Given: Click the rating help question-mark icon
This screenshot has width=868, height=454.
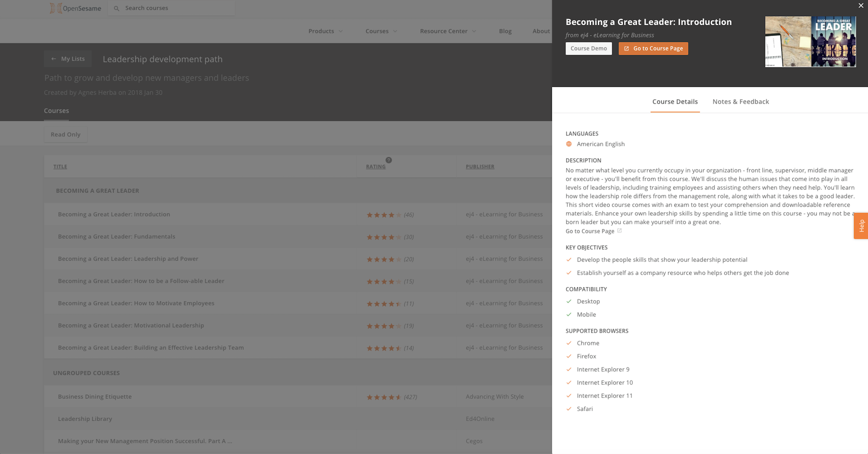Looking at the screenshot, I should point(389,160).
